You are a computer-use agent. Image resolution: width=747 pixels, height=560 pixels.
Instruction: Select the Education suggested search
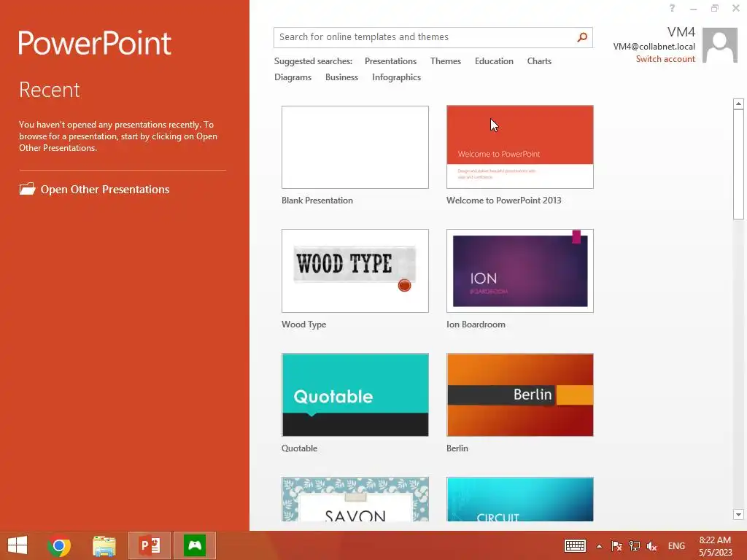(494, 61)
